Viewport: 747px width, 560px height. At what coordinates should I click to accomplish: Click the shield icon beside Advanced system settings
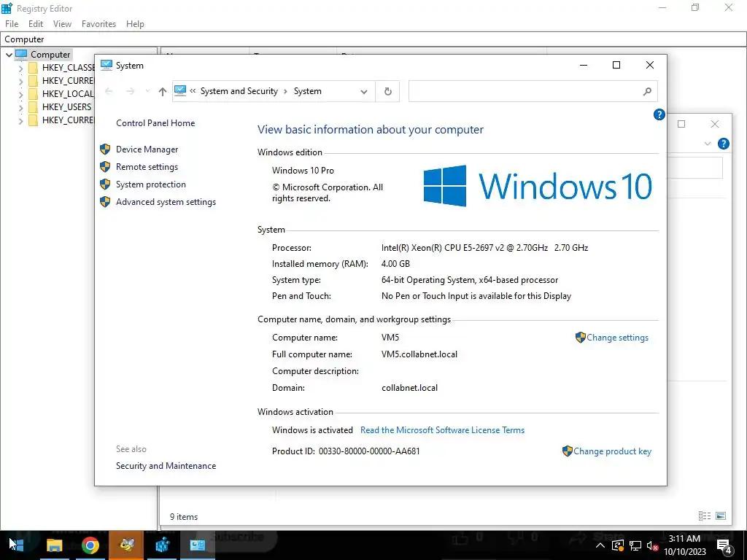[x=105, y=202]
